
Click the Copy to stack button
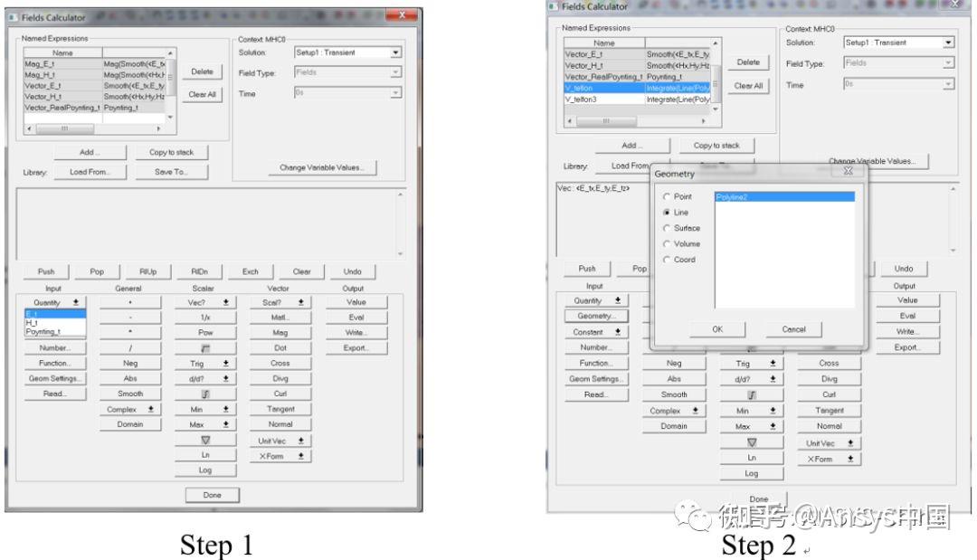tap(171, 151)
